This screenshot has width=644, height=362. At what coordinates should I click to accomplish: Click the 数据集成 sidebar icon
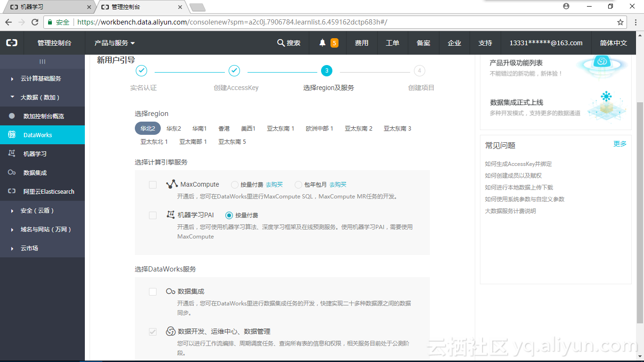coord(12,173)
